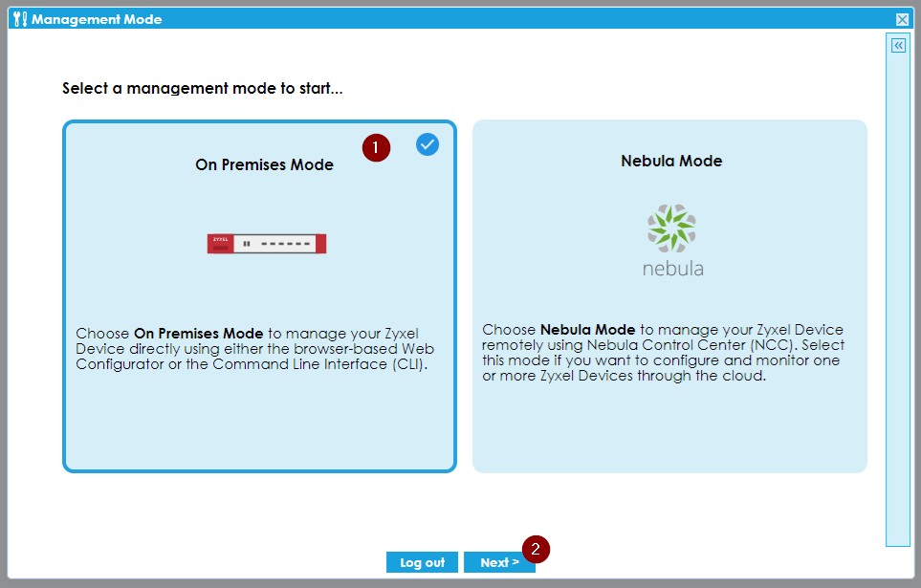Click the green Nebula star logo

[x=671, y=229]
